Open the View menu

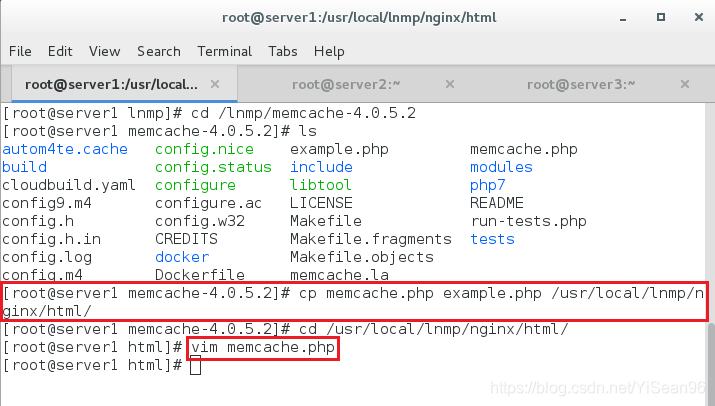104,51
